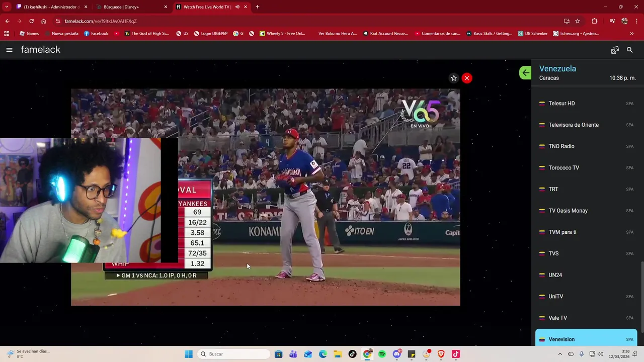Screen dimensions: 644x362
Task: Add current channel to favorites star
Action: click(454, 78)
